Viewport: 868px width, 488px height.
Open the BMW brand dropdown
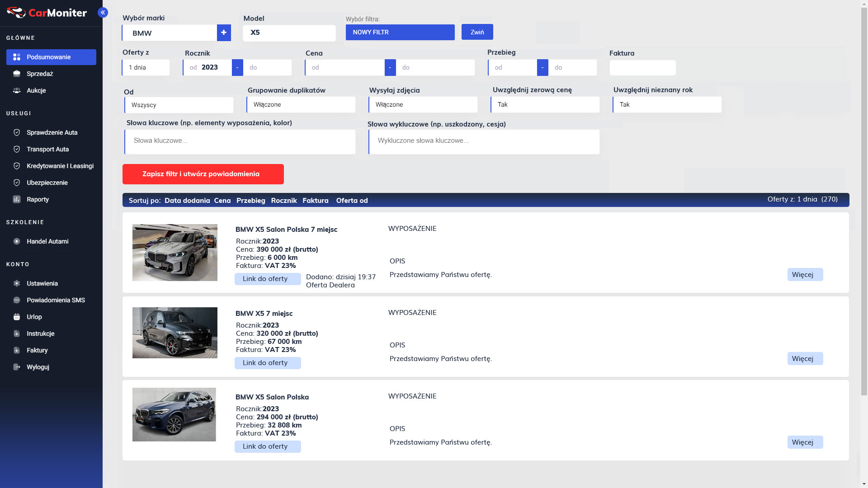click(170, 33)
